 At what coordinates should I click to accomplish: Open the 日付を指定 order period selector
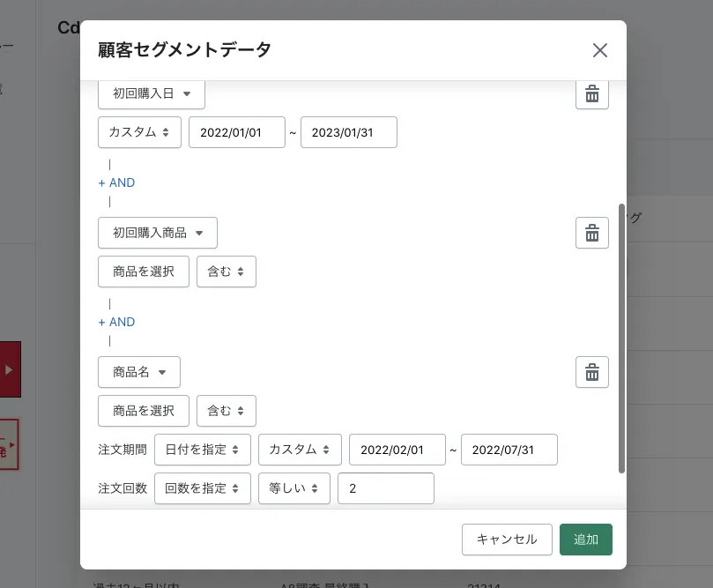tap(203, 450)
